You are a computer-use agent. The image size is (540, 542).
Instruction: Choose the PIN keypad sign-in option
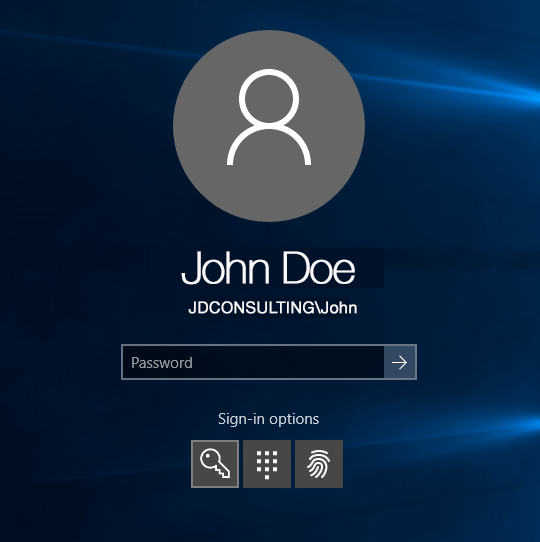[267, 464]
